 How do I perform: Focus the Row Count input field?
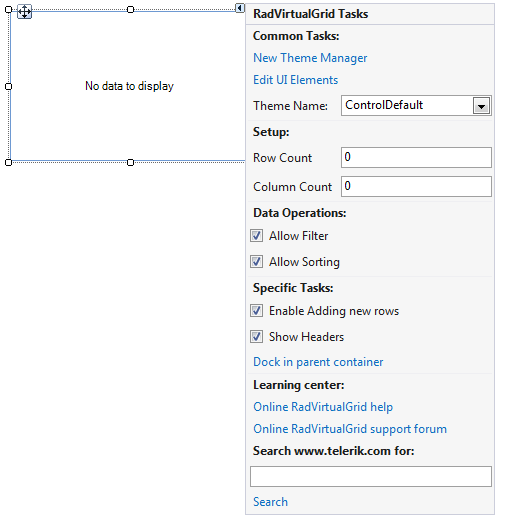tap(416, 158)
